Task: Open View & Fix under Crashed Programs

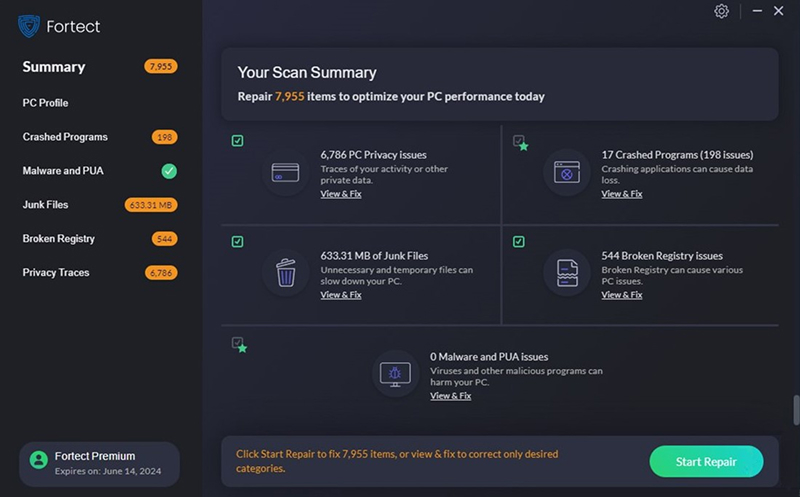Action: pos(621,194)
